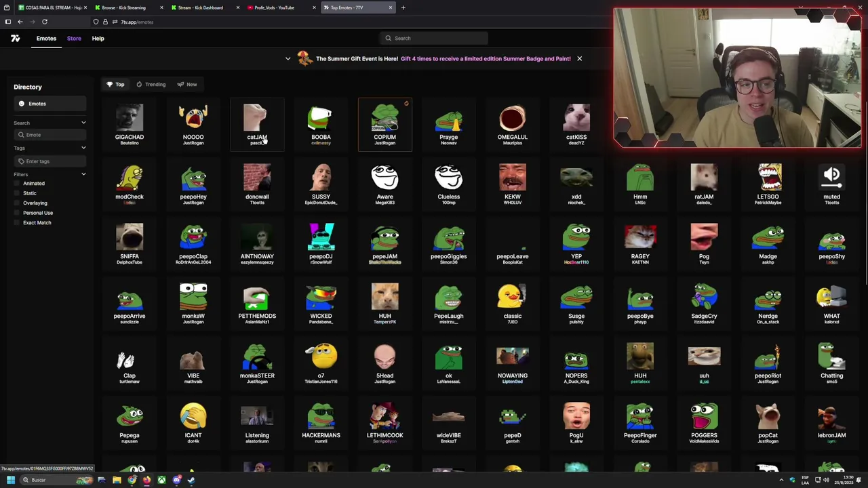The height and width of the screenshot is (488, 868).
Task: Select the catJAM emote
Action: point(257,125)
